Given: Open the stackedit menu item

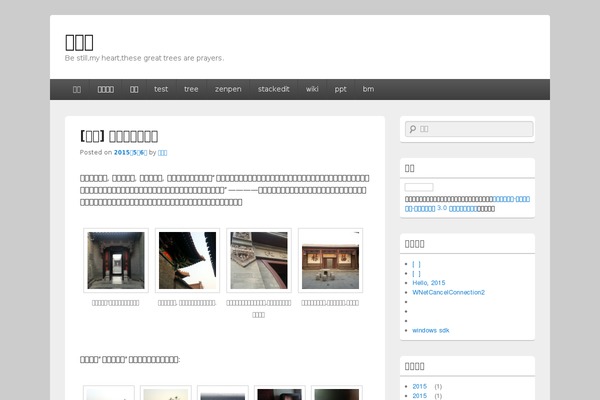Looking at the screenshot, I should pos(274,89).
